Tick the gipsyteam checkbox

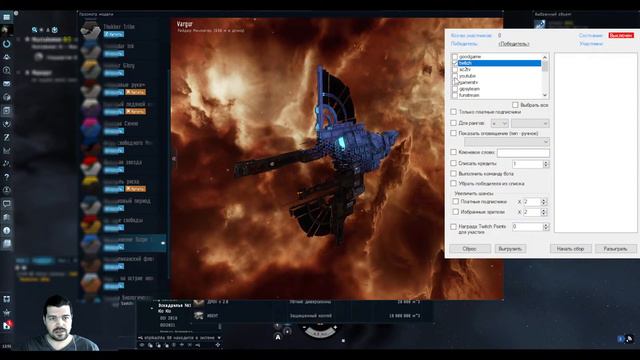[455, 89]
